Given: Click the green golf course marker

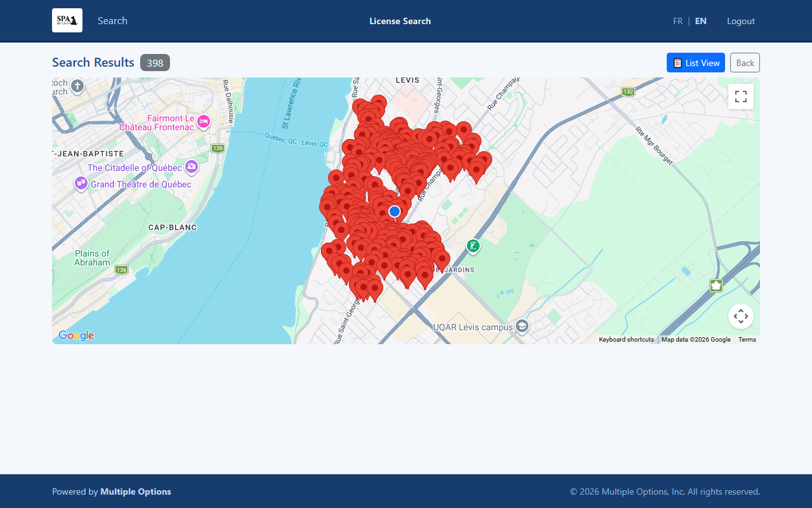Looking at the screenshot, I should point(473,246).
